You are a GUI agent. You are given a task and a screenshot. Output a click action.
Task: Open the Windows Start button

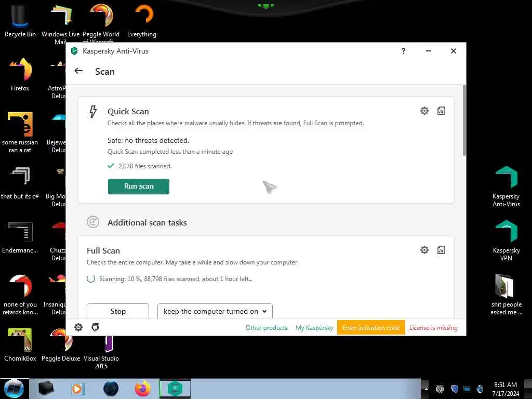coord(14,389)
